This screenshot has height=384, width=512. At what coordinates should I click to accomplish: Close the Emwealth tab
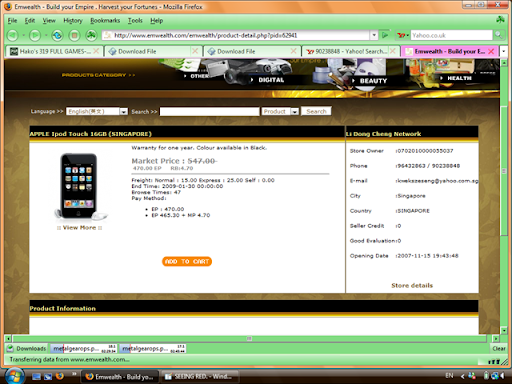point(491,51)
